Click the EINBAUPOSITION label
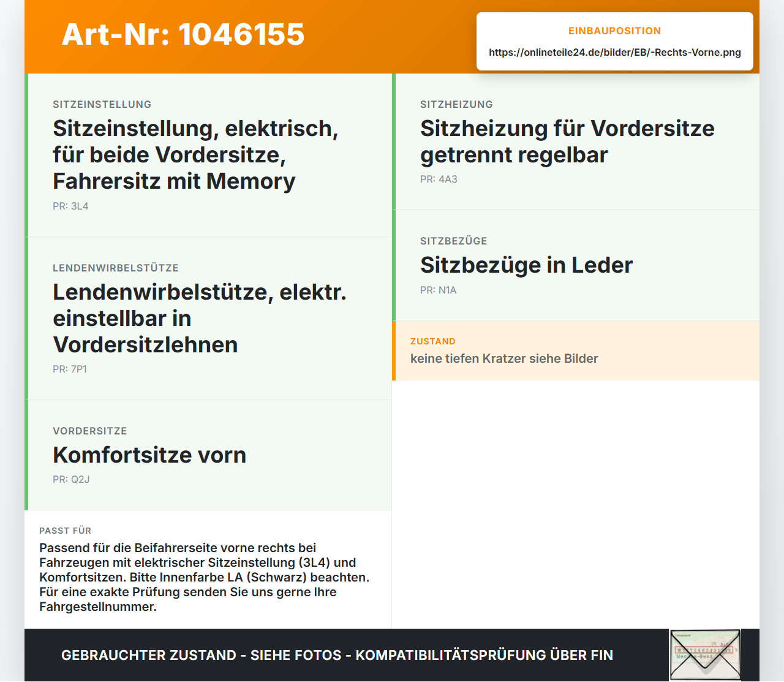Screen dimensions: 784x682 (615, 31)
